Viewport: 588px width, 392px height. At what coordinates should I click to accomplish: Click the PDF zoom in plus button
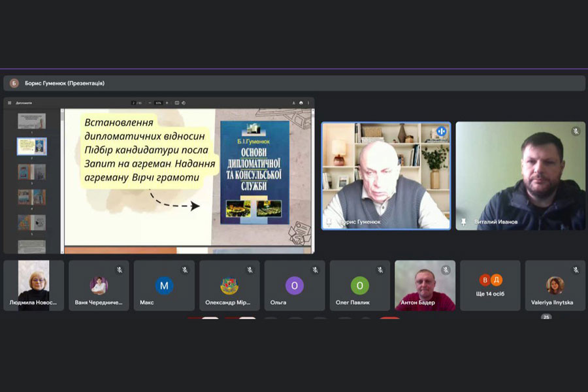(x=167, y=103)
